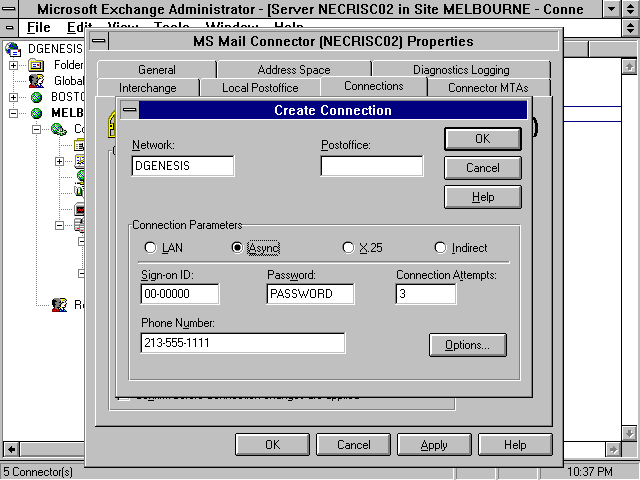Image resolution: width=640 pixels, height=480 pixels.
Task: Expand the Folders tree node
Action: pos(13,65)
